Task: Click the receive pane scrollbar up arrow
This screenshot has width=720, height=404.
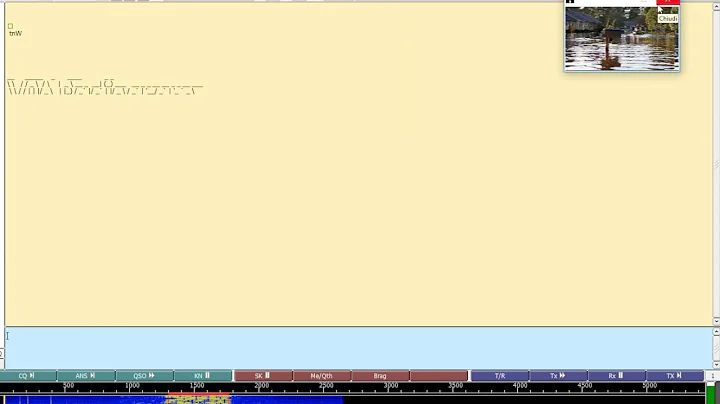Action: tap(716, 7)
